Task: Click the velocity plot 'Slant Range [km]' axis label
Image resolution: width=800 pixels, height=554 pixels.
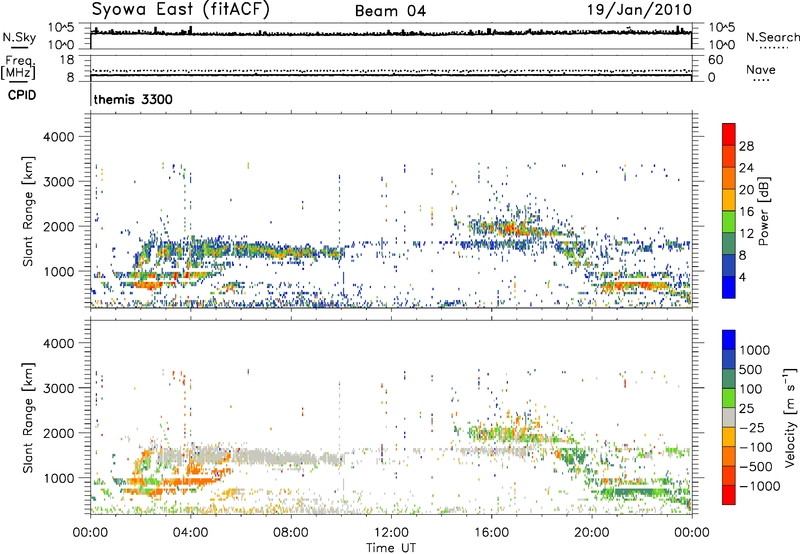Action: [28, 417]
